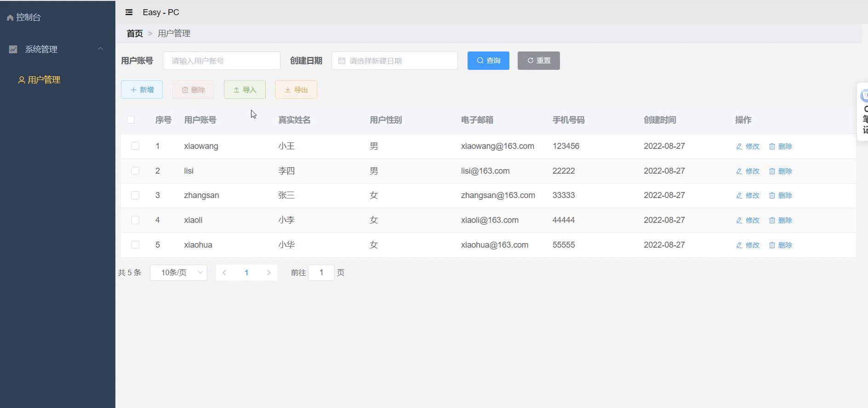Go to 首页 breadcrumb link

(135, 34)
